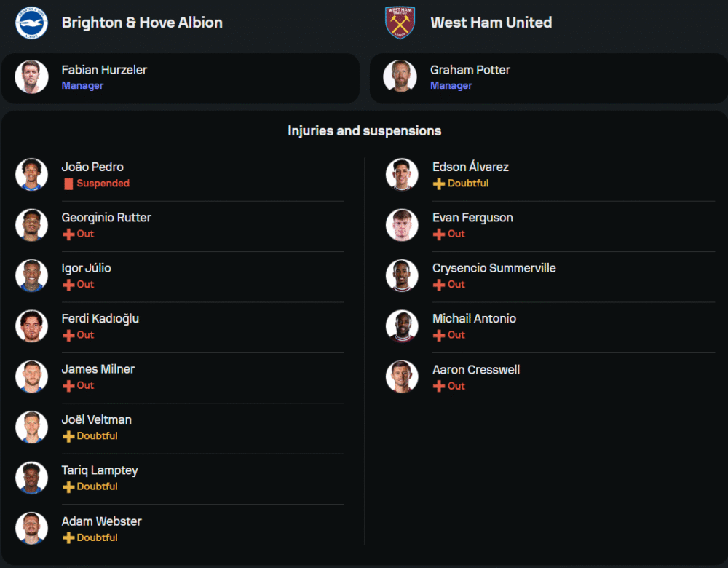Click Tariq Lamptey's player avatar
The height and width of the screenshot is (568, 728).
32,478
